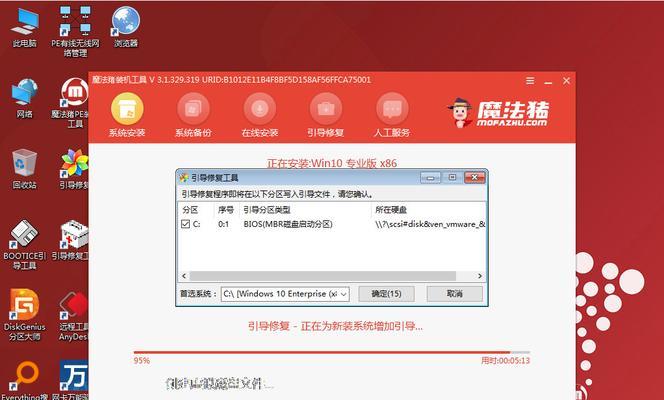Open 网卡万能驱动 desktop icon

coord(71,380)
